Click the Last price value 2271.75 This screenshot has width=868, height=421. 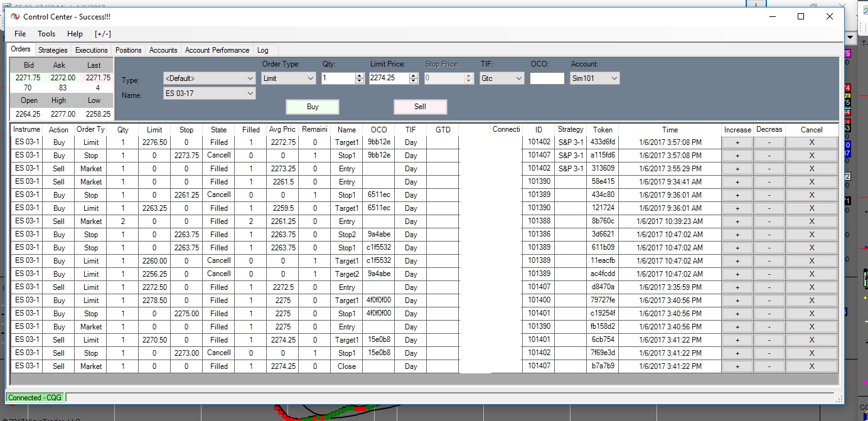pyautogui.click(x=98, y=78)
